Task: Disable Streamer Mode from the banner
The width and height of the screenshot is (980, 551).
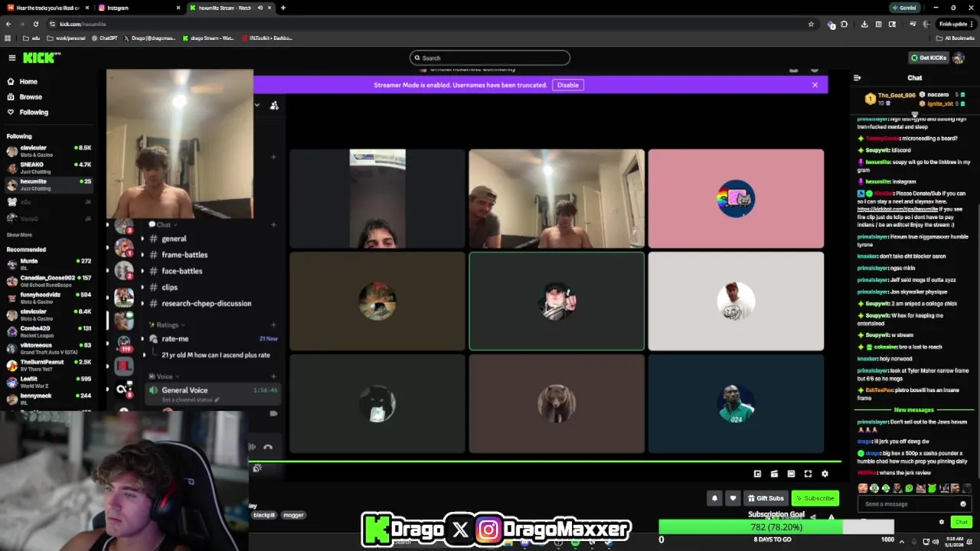Action: click(567, 85)
